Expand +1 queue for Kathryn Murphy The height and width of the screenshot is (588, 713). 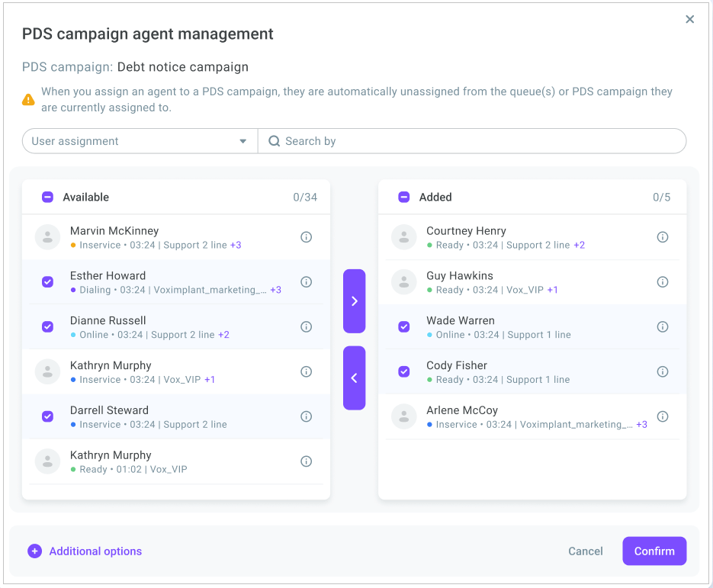pos(210,379)
